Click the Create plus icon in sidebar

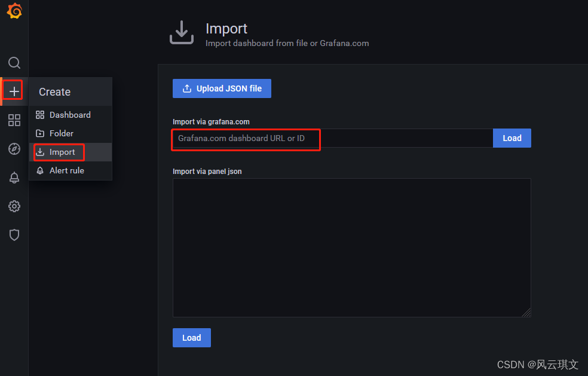(14, 91)
